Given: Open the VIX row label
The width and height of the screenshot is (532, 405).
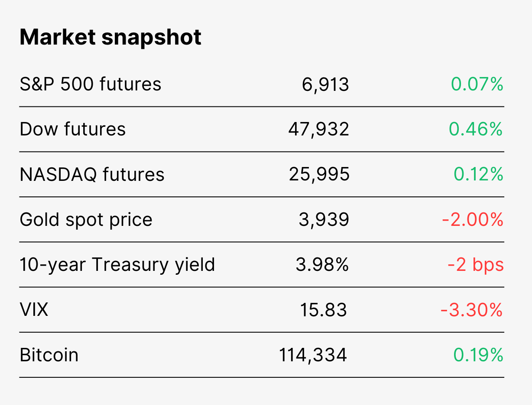Looking at the screenshot, I should click(x=34, y=310).
